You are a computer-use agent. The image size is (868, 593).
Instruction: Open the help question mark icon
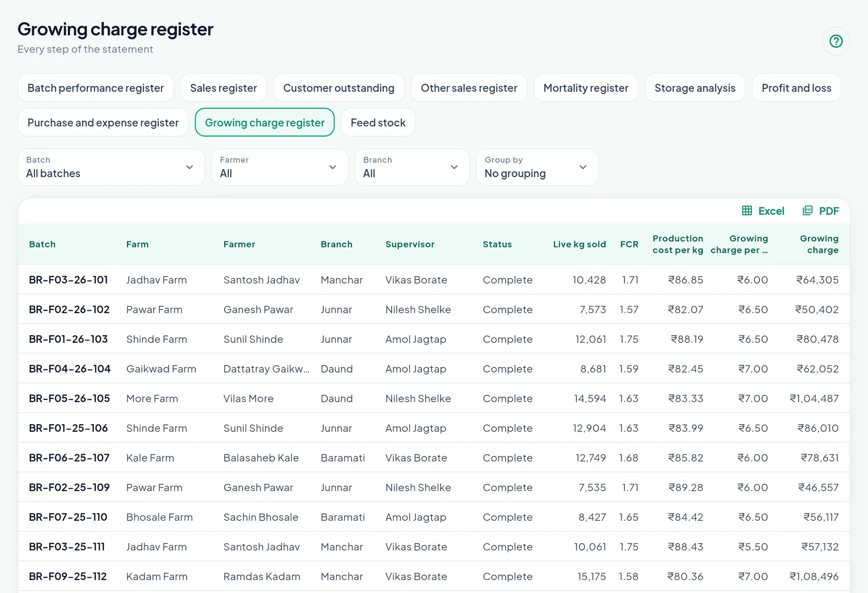pos(836,41)
